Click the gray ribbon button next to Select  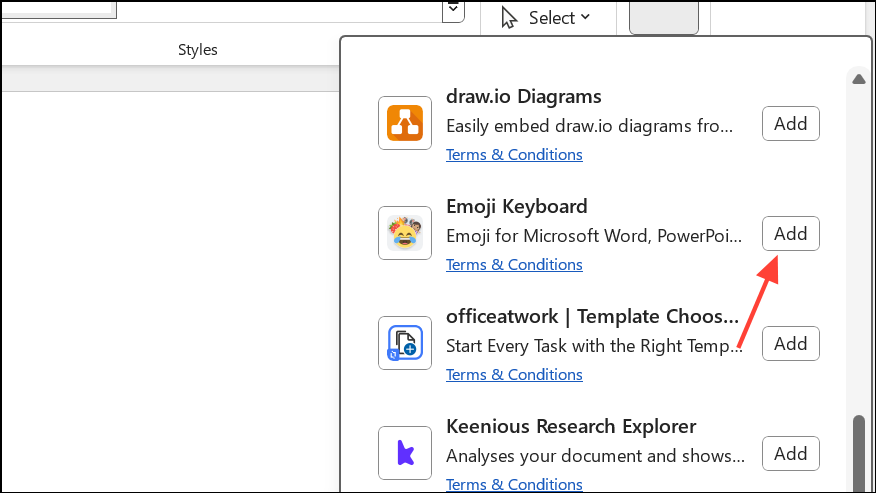[x=664, y=17]
